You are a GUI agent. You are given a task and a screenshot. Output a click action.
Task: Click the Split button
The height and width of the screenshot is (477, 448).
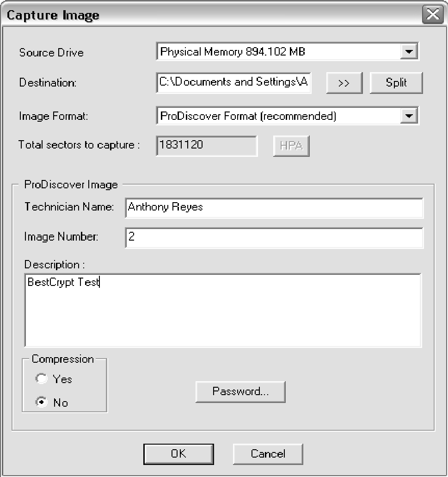(396, 83)
